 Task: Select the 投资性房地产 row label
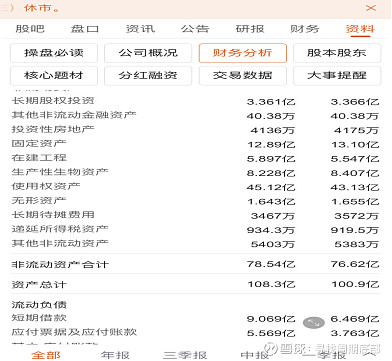[x=53, y=129]
